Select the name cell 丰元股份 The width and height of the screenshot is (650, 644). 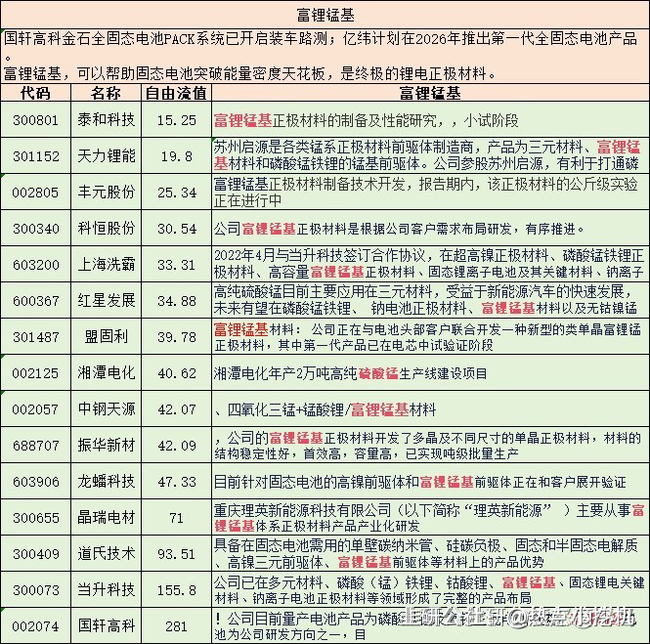107,193
